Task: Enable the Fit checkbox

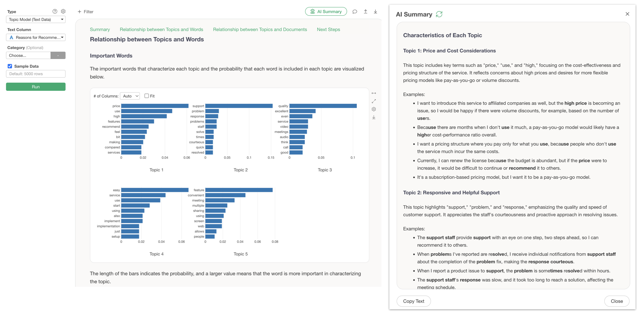Action: [x=147, y=96]
